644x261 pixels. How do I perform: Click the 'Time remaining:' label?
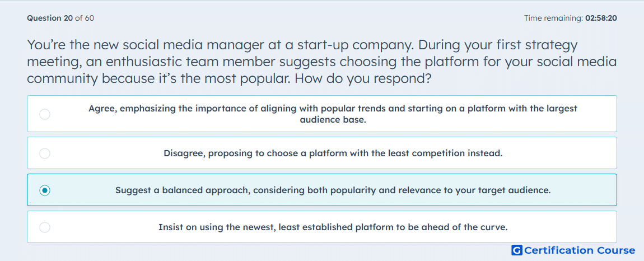pyautogui.click(x=553, y=18)
